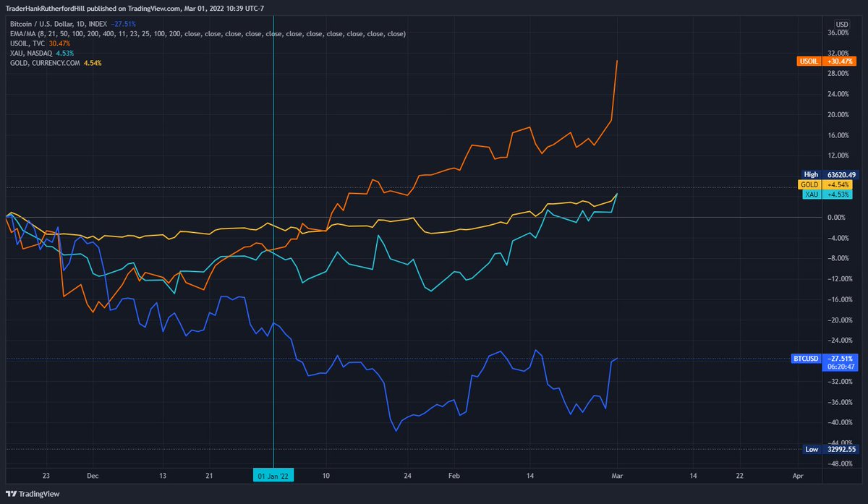Click the High 63620.49 price marker

point(830,174)
